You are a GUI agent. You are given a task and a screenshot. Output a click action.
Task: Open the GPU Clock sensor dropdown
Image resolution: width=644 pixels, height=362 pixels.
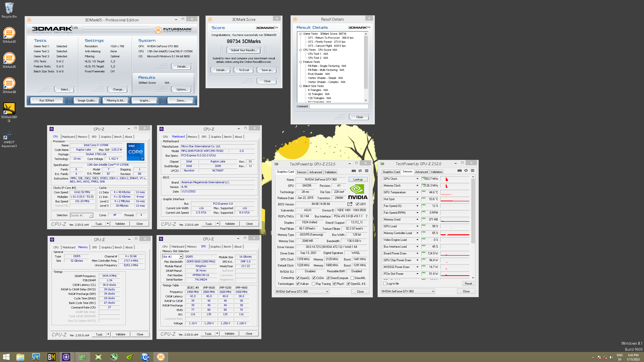pyautogui.click(x=417, y=179)
